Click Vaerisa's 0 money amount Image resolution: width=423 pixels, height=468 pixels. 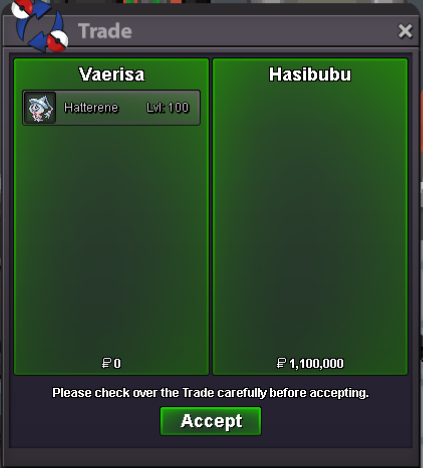(117, 363)
